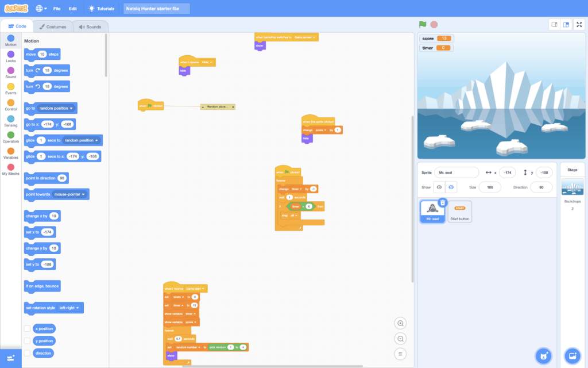Open the File menu
This screenshot has width=588, height=368.
tap(57, 8)
